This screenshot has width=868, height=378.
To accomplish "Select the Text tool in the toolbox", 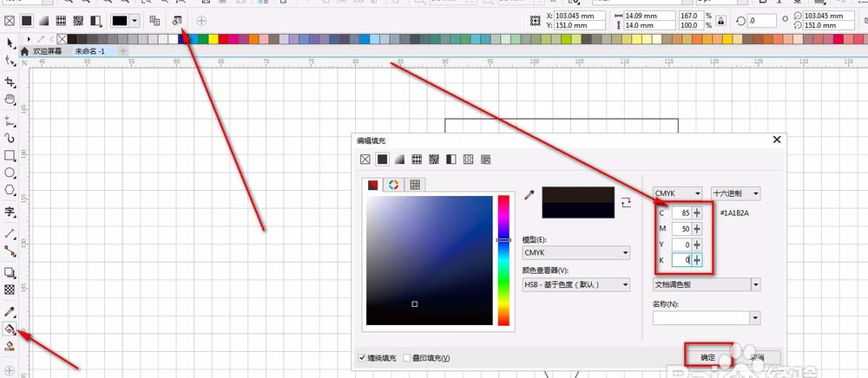I will pyautogui.click(x=10, y=212).
